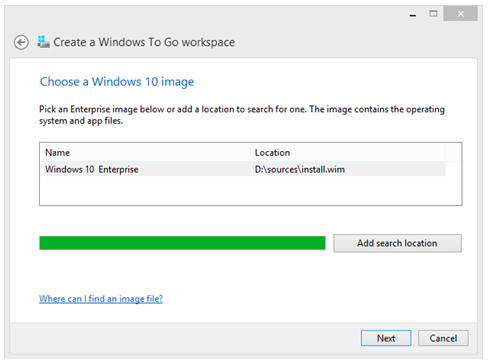Click the 'Create a Windows To Go workspace' title
This screenshot has width=489, height=362.
[x=144, y=42]
